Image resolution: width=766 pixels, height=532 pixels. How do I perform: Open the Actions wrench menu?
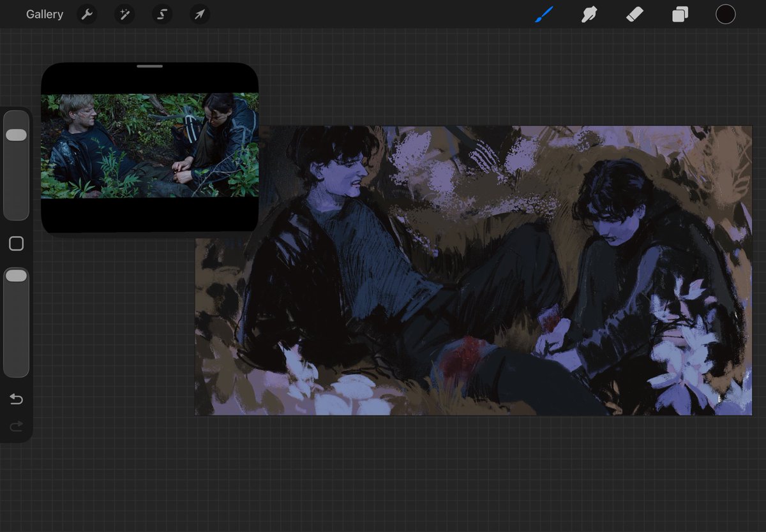[x=87, y=14]
